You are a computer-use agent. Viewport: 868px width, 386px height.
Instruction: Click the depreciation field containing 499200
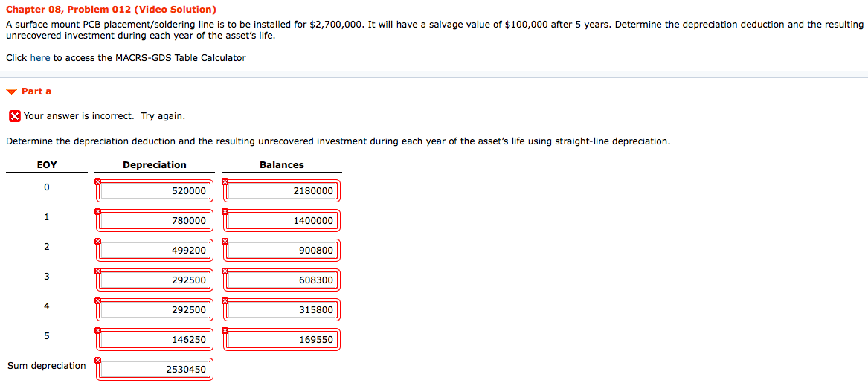[155, 251]
